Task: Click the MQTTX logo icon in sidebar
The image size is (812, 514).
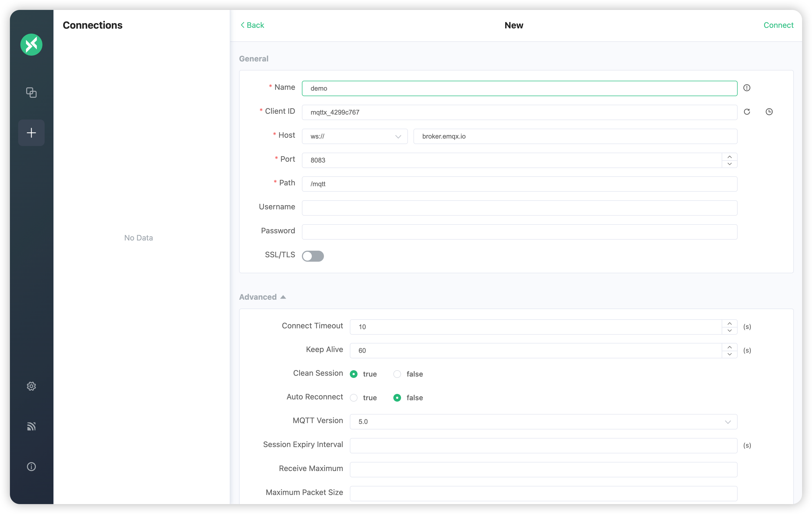Action: point(33,44)
